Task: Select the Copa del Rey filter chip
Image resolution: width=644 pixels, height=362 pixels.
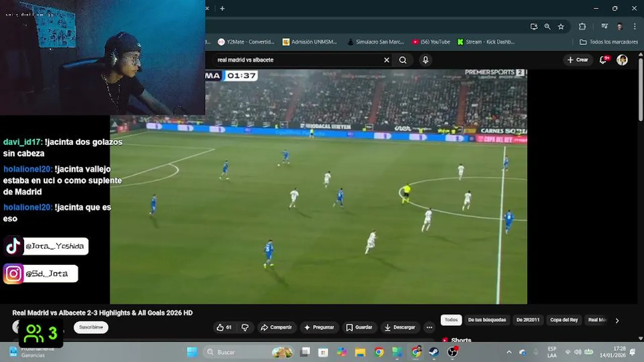Action: pyautogui.click(x=564, y=320)
